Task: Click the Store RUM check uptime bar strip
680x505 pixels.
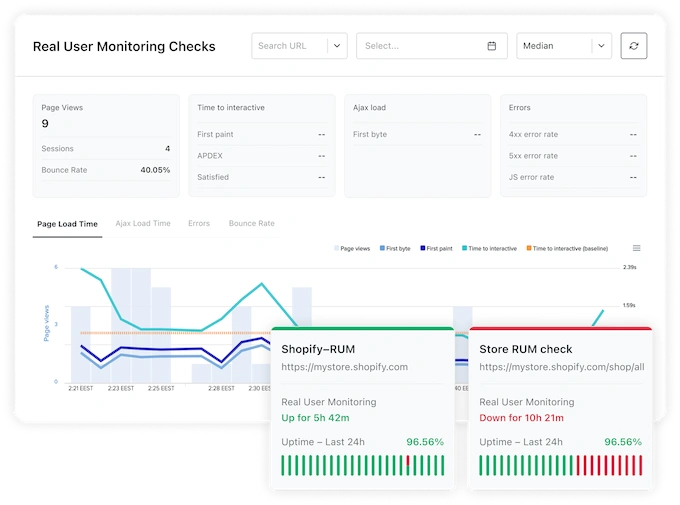Action: pos(560,465)
